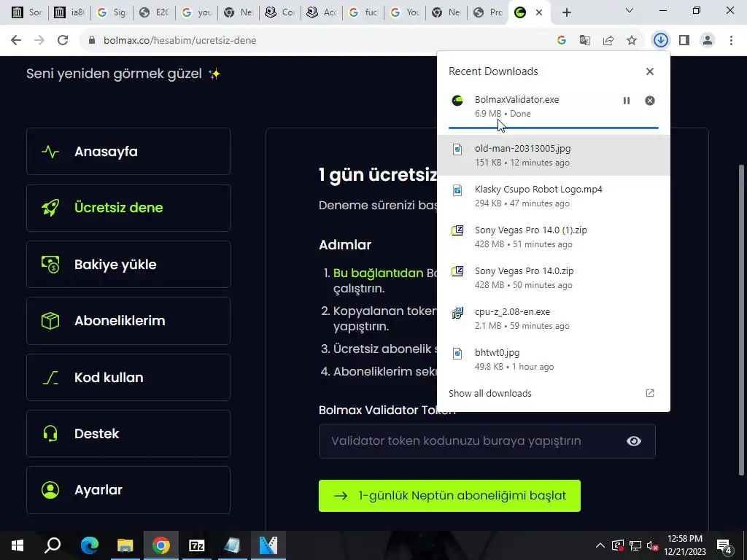Open 7-Zip from taskbar

tap(196, 545)
